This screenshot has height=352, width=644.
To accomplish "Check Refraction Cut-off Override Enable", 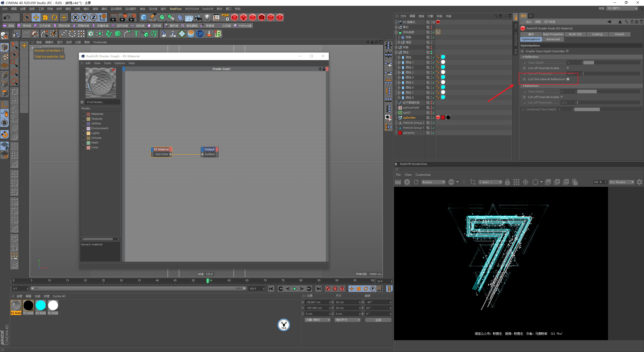I will (x=562, y=97).
